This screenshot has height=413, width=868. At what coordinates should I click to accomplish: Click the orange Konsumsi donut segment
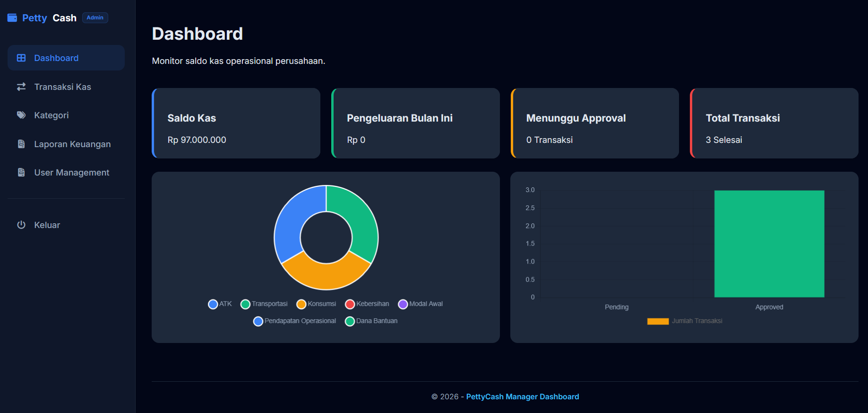point(326,274)
